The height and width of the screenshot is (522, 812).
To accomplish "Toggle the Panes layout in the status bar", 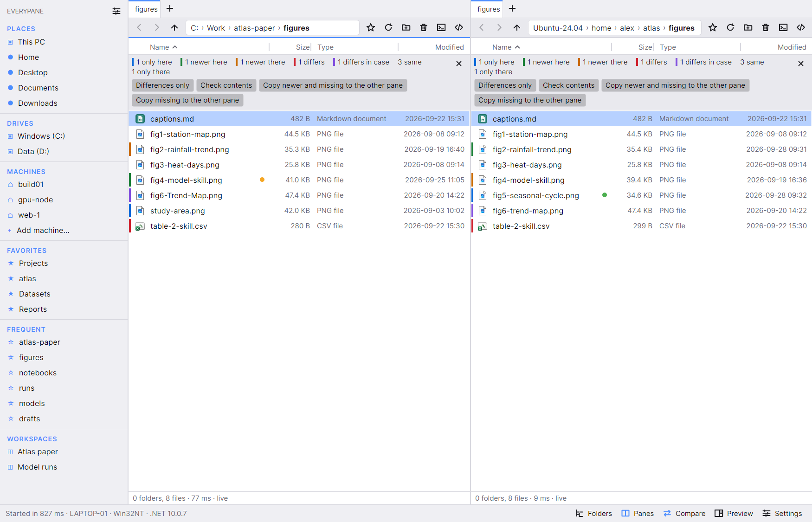I will point(638,514).
